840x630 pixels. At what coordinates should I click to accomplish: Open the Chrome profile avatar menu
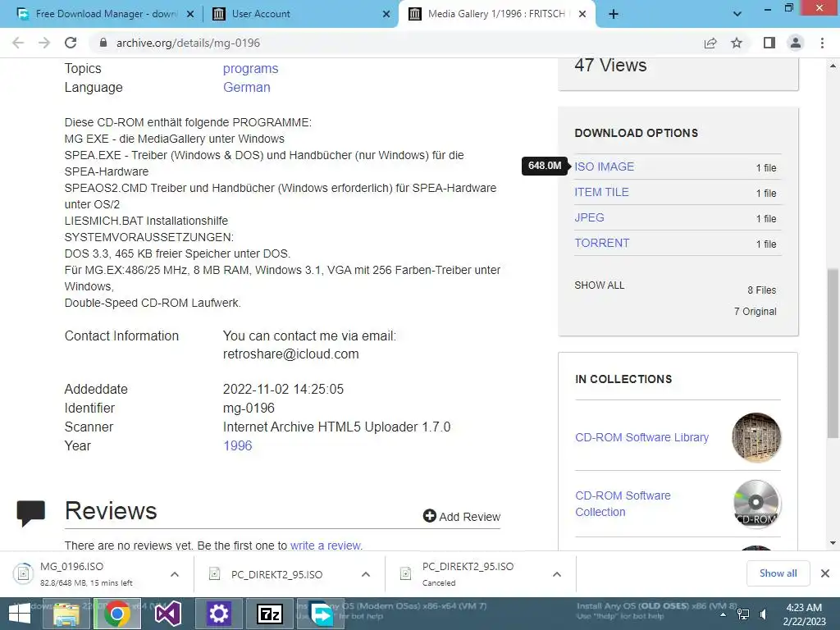[796, 43]
